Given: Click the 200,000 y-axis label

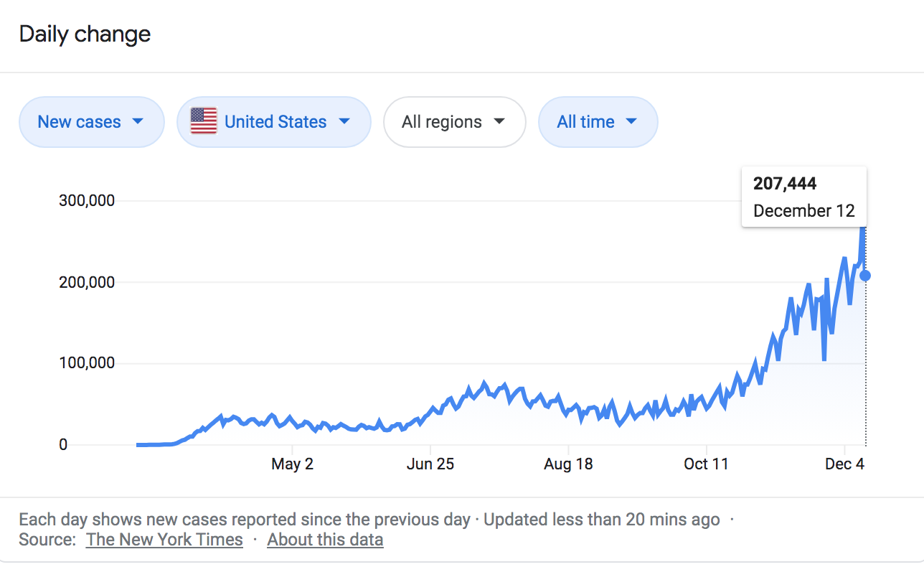Looking at the screenshot, I should coord(86,282).
